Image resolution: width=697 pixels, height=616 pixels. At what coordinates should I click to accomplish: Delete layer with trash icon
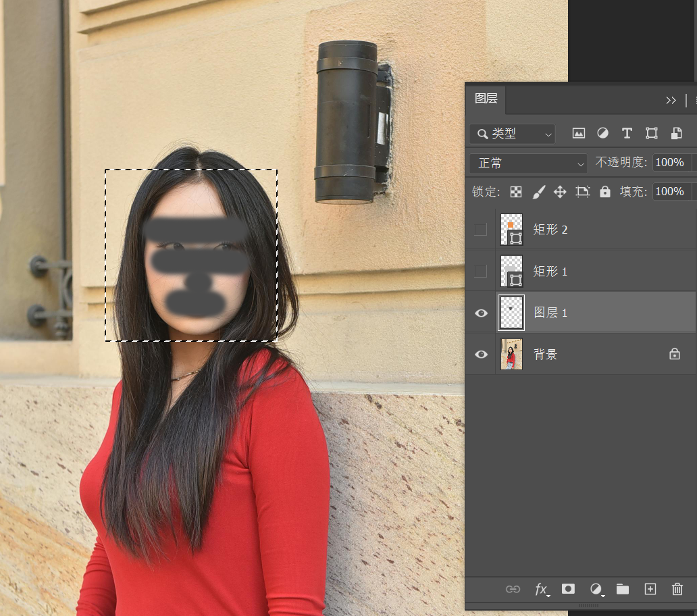coord(677,590)
